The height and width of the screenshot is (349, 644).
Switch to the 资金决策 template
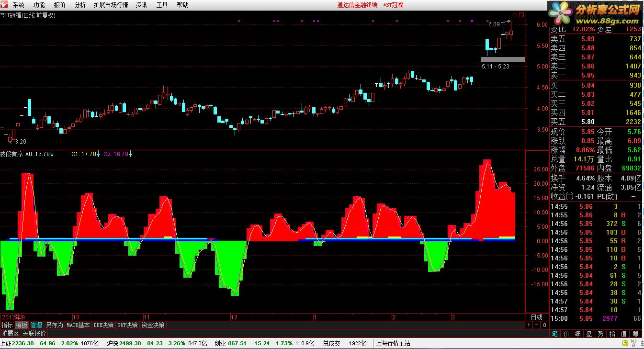[153, 325]
